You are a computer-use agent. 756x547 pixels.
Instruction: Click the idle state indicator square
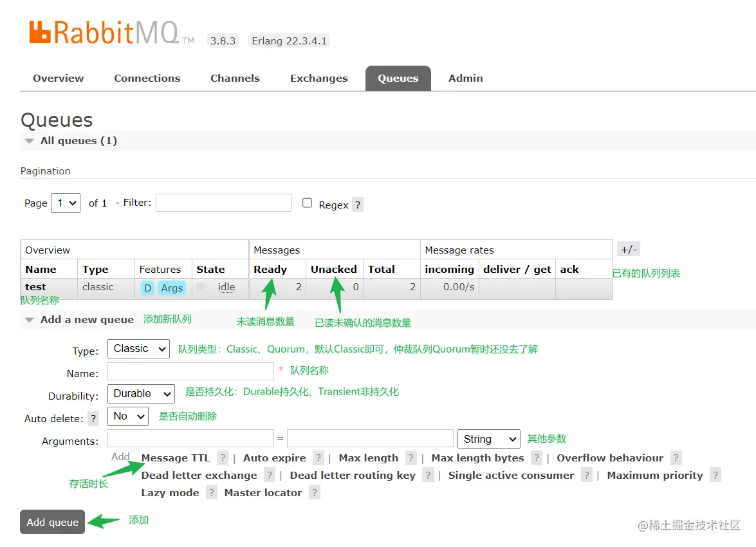tap(201, 286)
